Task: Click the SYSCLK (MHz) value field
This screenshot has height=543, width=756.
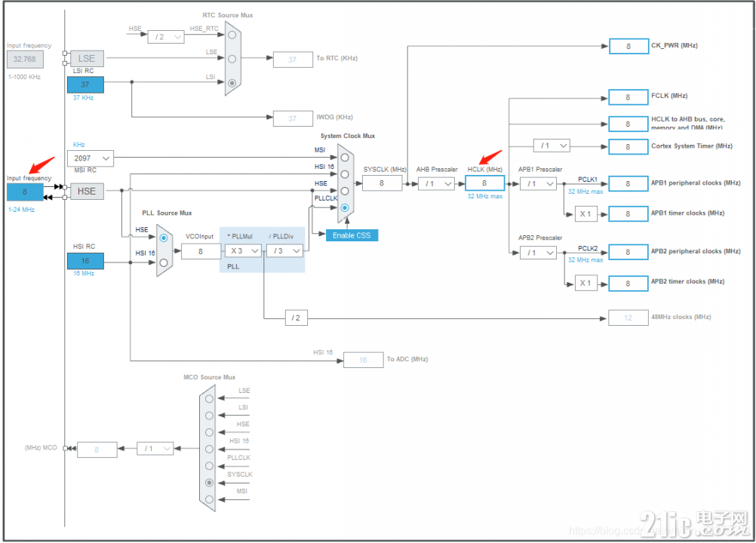Action: pos(382,183)
